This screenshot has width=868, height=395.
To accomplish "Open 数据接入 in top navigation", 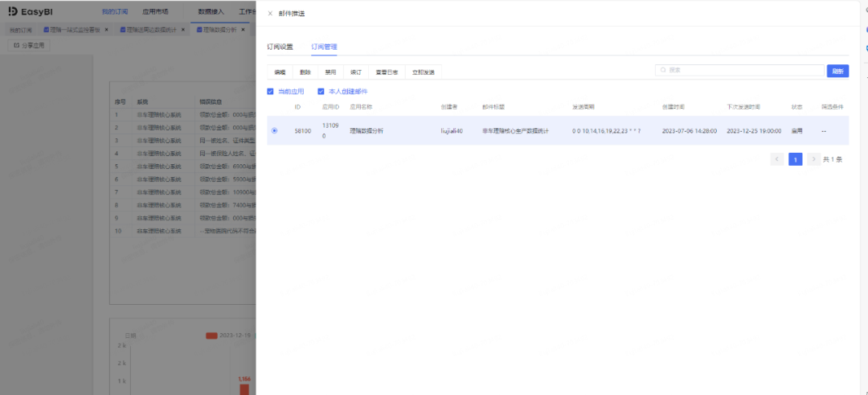I will [211, 11].
